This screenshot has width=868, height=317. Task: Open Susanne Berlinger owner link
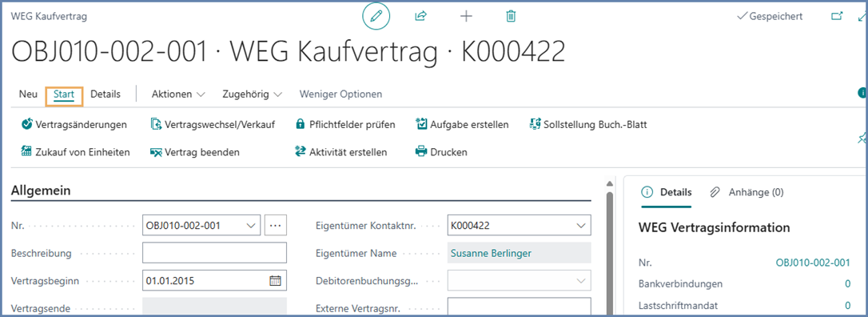[x=491, y=253]
